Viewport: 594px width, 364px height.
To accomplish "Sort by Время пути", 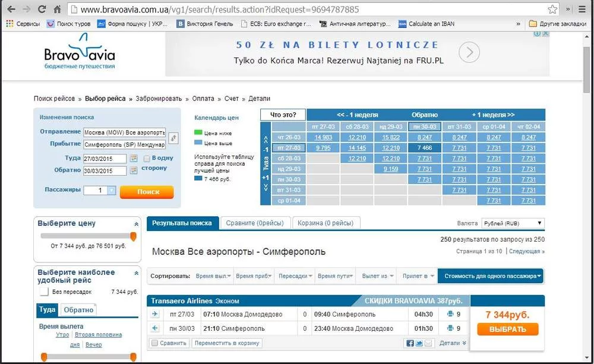I will pos(336,276).
